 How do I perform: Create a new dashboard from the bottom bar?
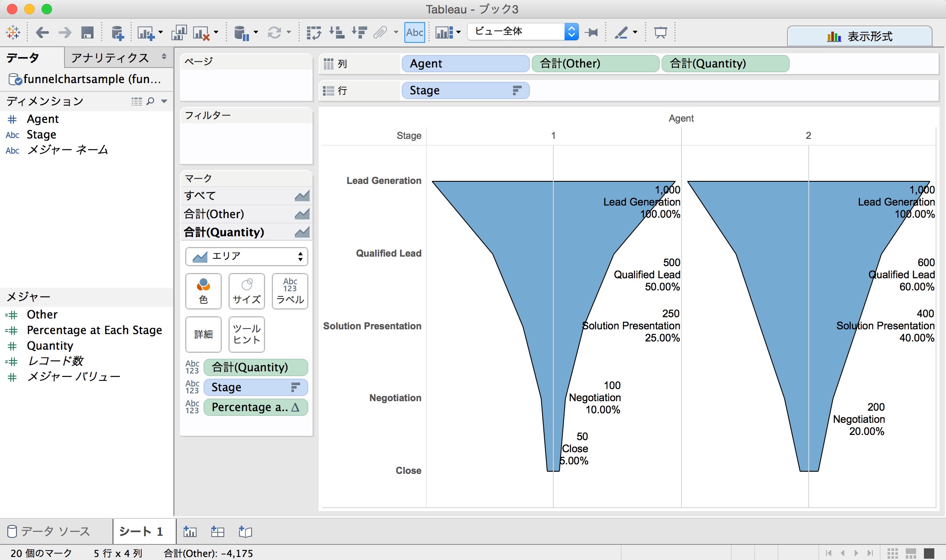point(217,531)
